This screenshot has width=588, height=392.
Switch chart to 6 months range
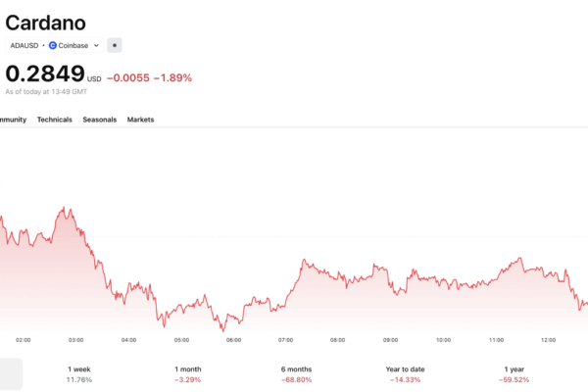[x=296, y=373]
